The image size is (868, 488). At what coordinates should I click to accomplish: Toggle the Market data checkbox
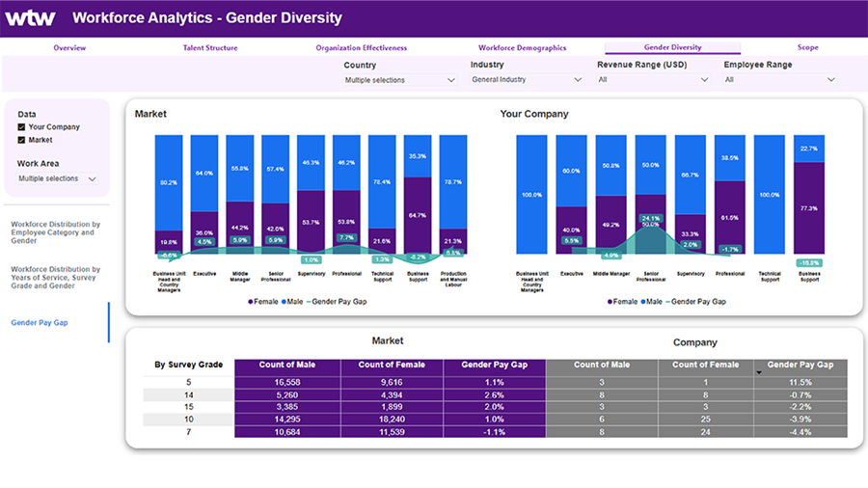point(22,141)
